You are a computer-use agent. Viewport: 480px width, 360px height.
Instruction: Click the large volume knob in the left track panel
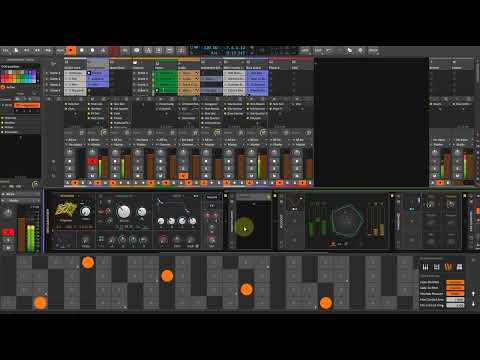click(8, 212)
